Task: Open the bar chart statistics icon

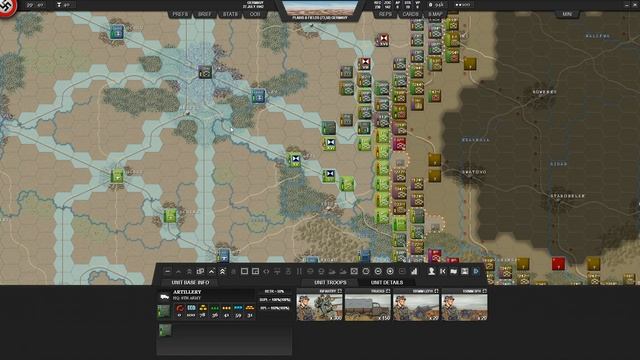Action: [414, 271]
